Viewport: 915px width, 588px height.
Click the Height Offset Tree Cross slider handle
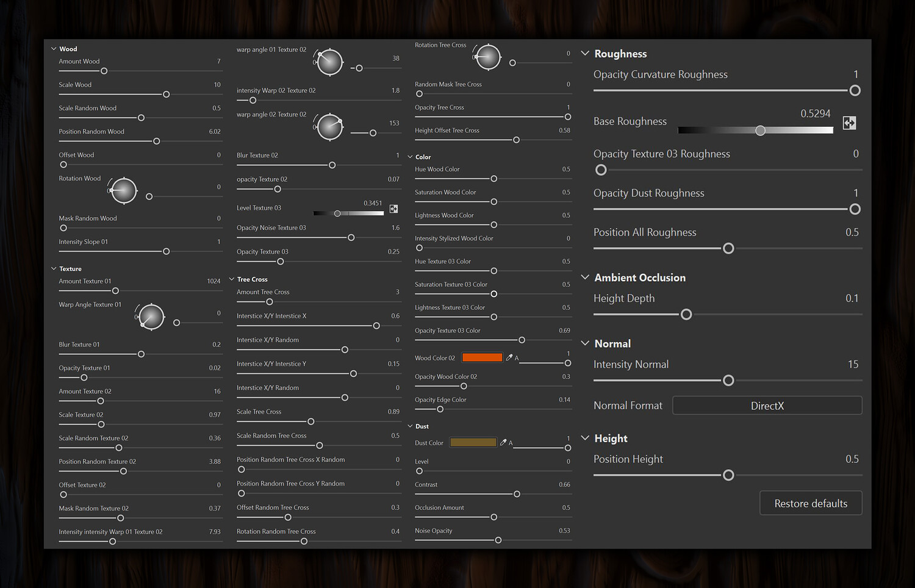[517, 140]
